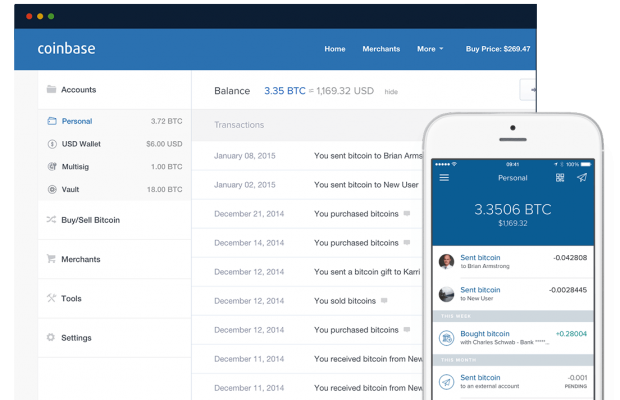Open December 11, 2014 first received bitcoin row
620x400 pixels.
[308, 359]
